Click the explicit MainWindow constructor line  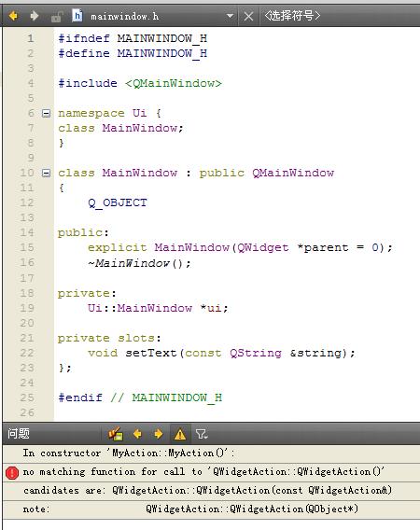[x=240, y=248]
